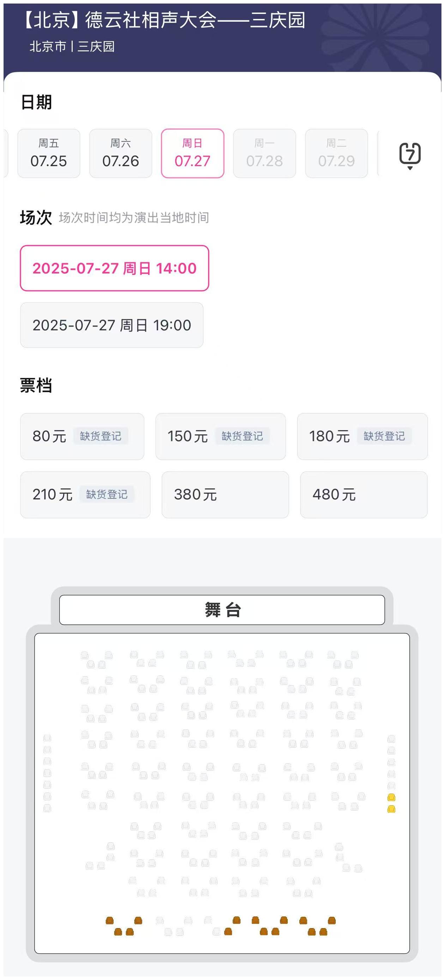Tap disabled date Tuesday 07.29
Screen dimensions: 445x980
[336, 153]
